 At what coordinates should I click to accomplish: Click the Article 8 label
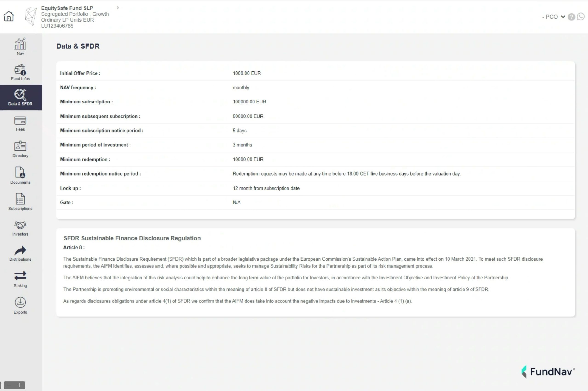click(x=74, y=247)
